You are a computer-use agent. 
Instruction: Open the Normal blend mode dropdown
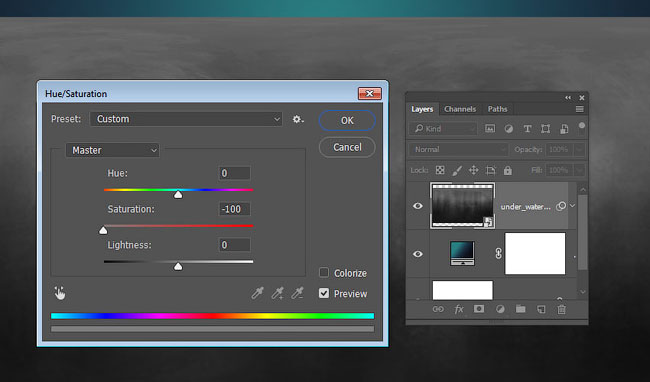[x=458, y=150]
